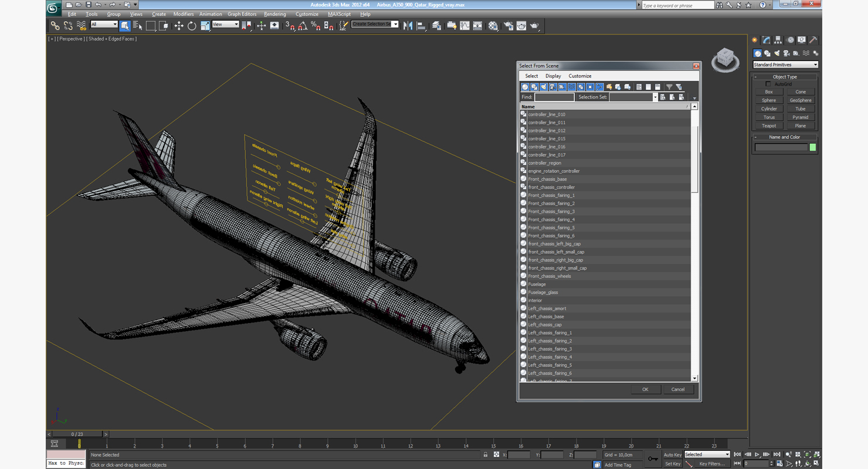Sort list by Name column header
Image resolution: width=868 pixels, height=469 pixels.
(x=605, y=107)
